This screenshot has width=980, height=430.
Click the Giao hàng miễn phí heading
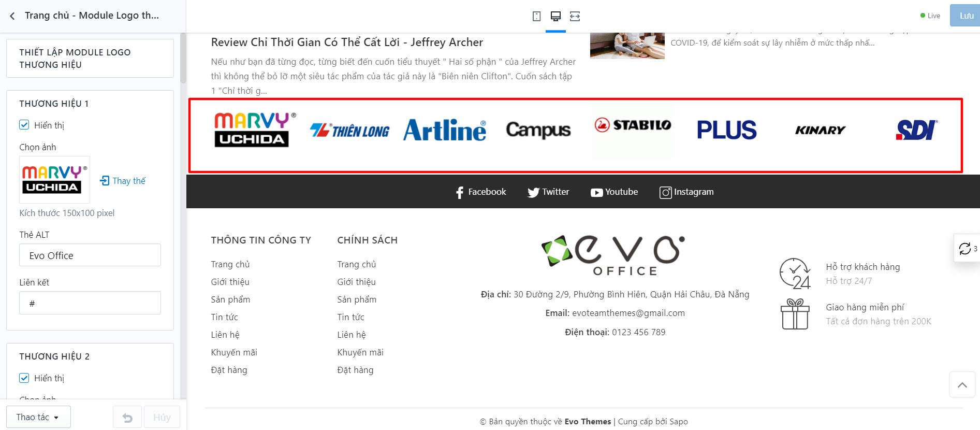coord(865,307)
